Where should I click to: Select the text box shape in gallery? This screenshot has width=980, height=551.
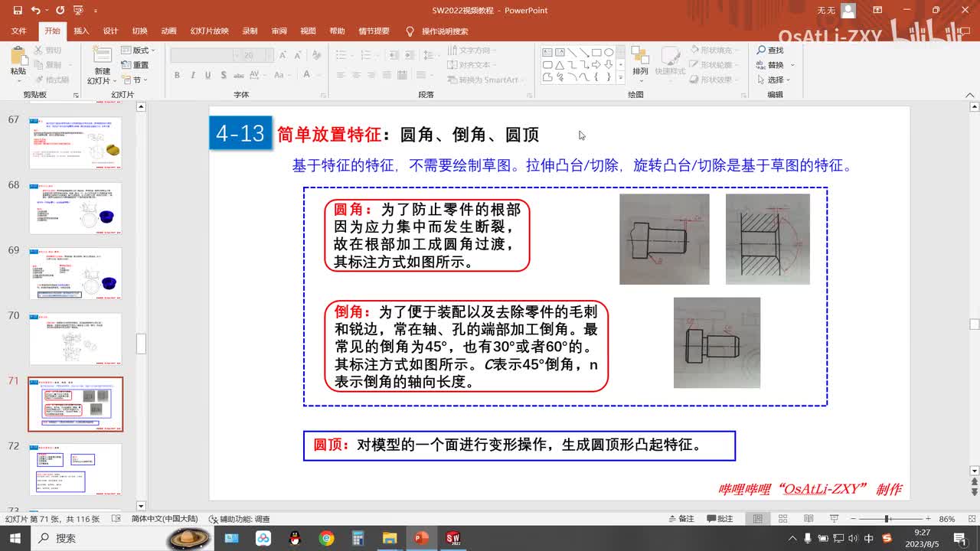[x=547, y=52]
